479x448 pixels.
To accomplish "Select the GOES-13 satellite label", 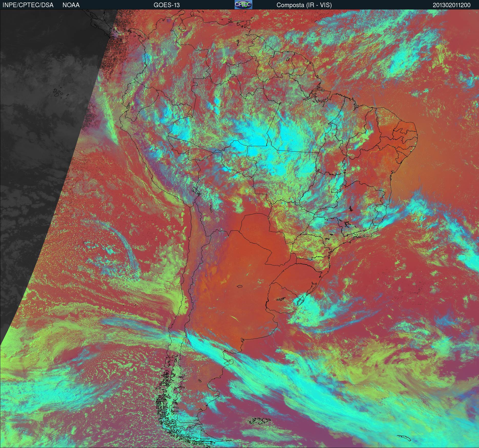I will click(x=166, y=5).
